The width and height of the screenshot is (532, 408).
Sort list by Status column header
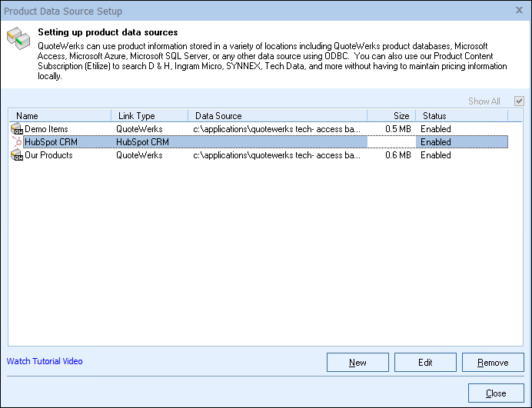click(461, 116)
